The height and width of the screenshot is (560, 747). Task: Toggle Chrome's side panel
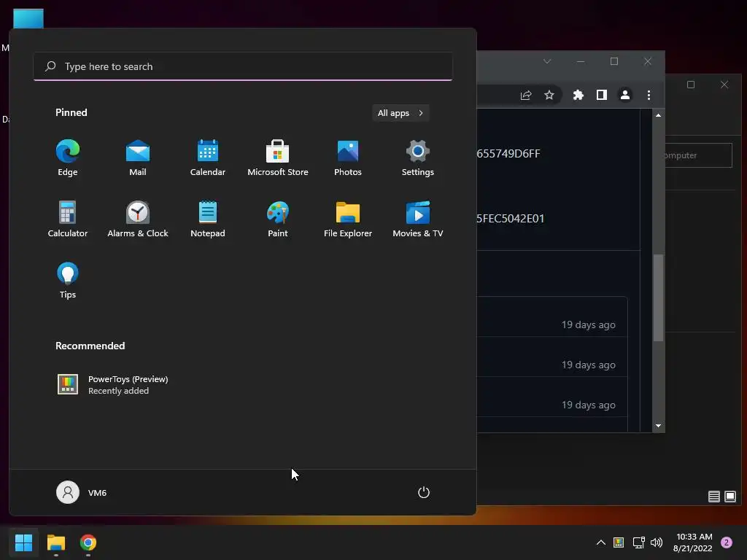pos(602,96)
